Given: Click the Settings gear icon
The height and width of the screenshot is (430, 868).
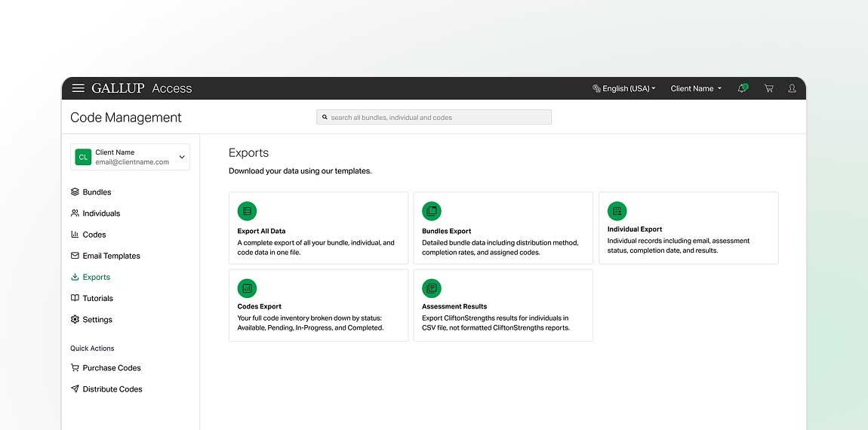Looking at the screenshot, I should pos(75,319).
